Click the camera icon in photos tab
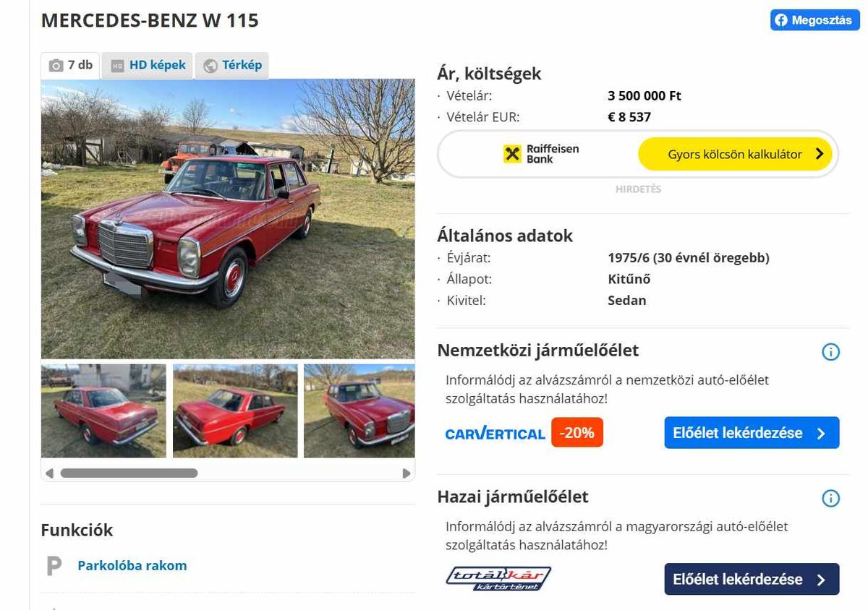The width and height of the screenshot is (868, 610). (x=56, y=66)
